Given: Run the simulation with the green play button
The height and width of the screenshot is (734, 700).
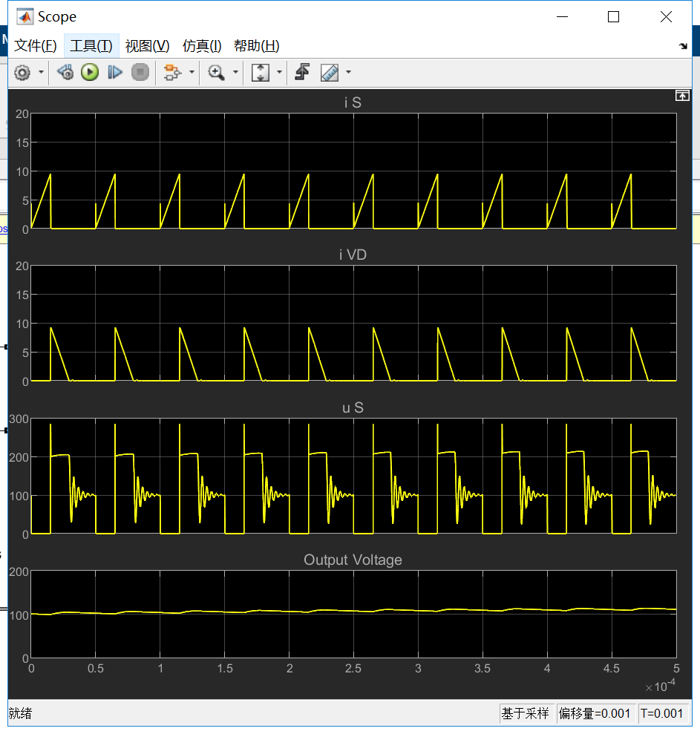Looking at the screenshot, I should [90, 73].
